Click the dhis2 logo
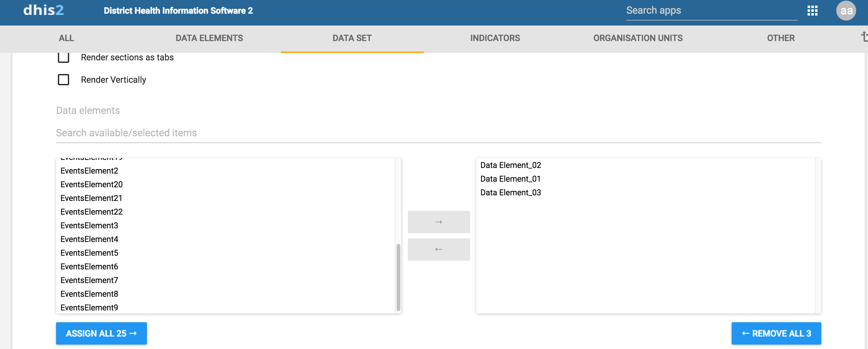This screenshot has width=868, height=349. point(44,11)
